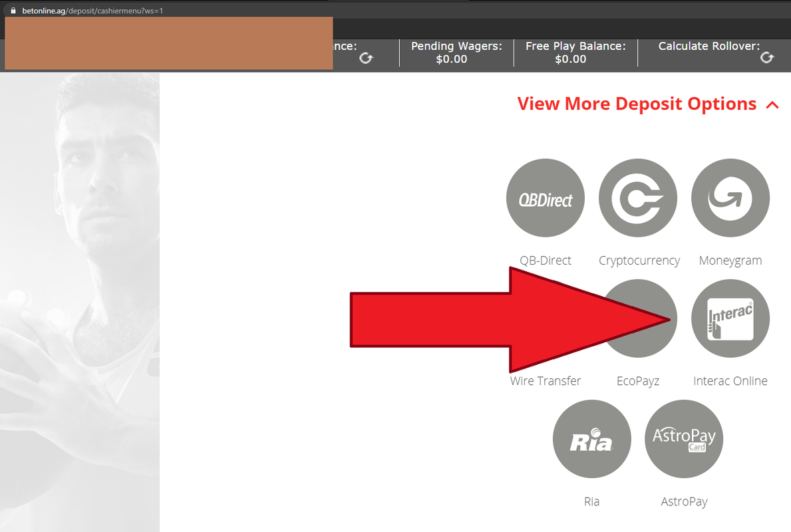Open the Interac Online deposit icon
The height and width of the screenshot is (532, 791).
click(x=730, y=319)
